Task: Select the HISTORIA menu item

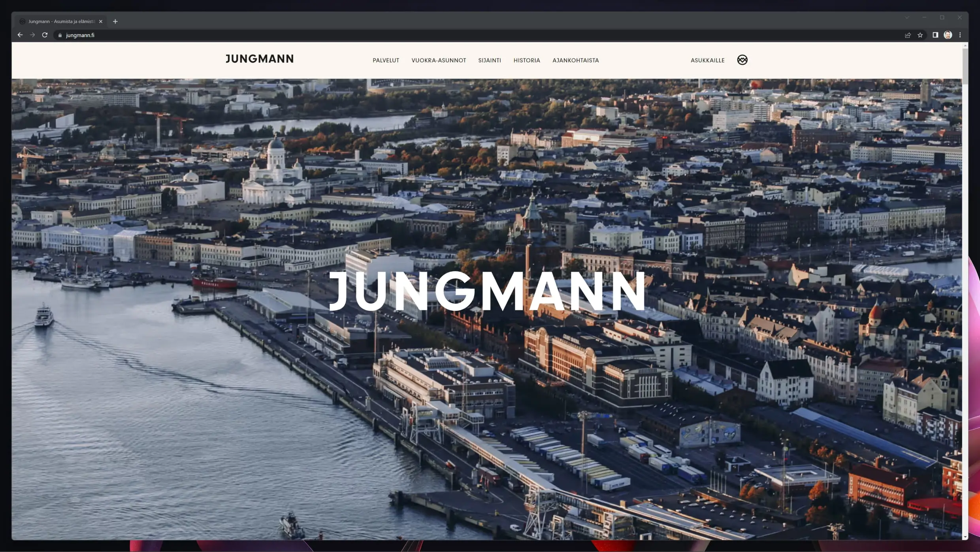Action: (527, 60)
